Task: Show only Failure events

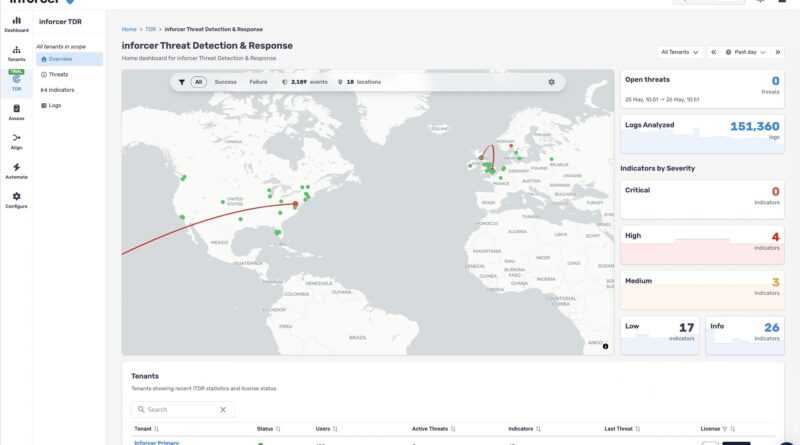Action: pos(258,82)
